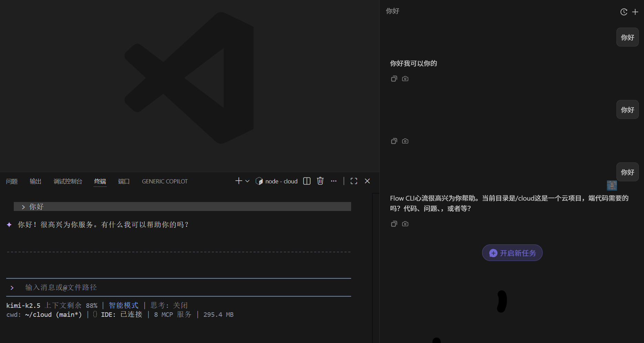
Task: Open the 调试控制台 tab
Action: point(68,181)
